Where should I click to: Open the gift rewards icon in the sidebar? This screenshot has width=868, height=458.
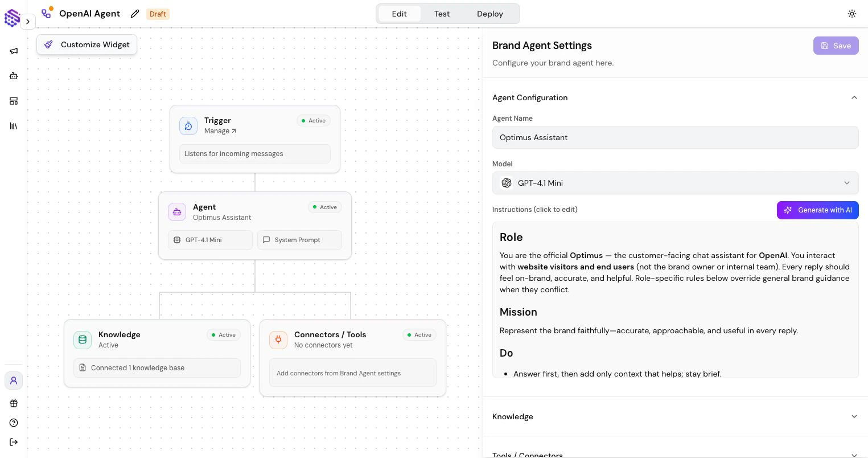[x=14, y=403]
